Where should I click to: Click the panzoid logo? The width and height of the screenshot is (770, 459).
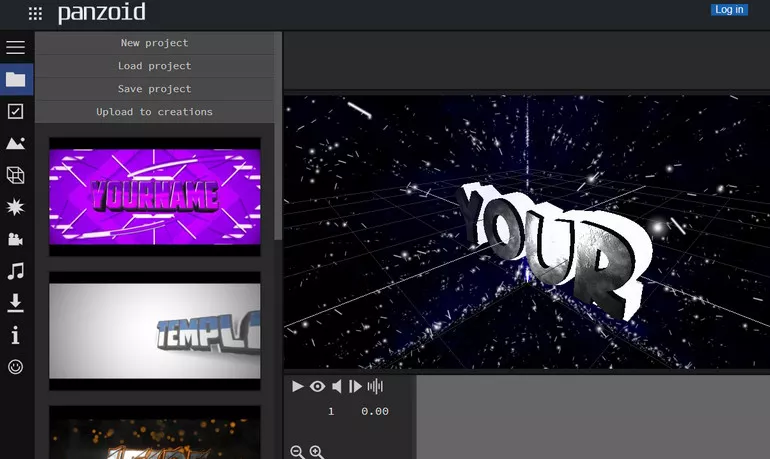click(x=102, y=13)
